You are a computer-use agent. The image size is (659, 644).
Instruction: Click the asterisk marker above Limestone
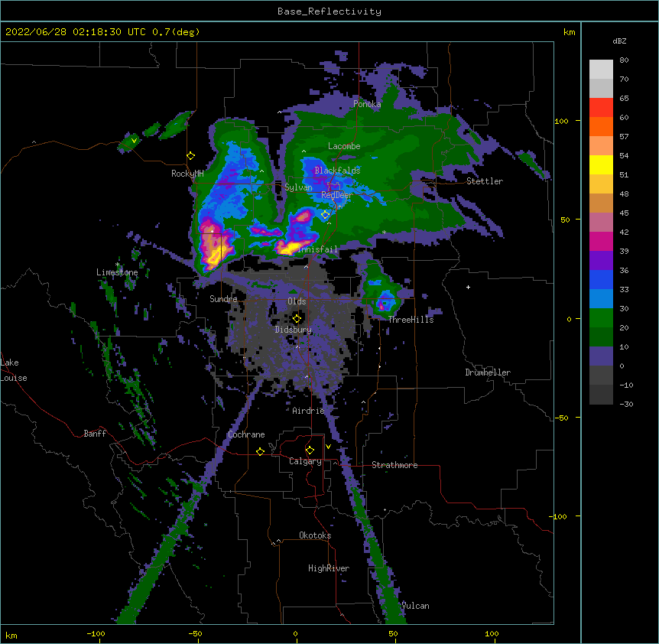(117, 265)
